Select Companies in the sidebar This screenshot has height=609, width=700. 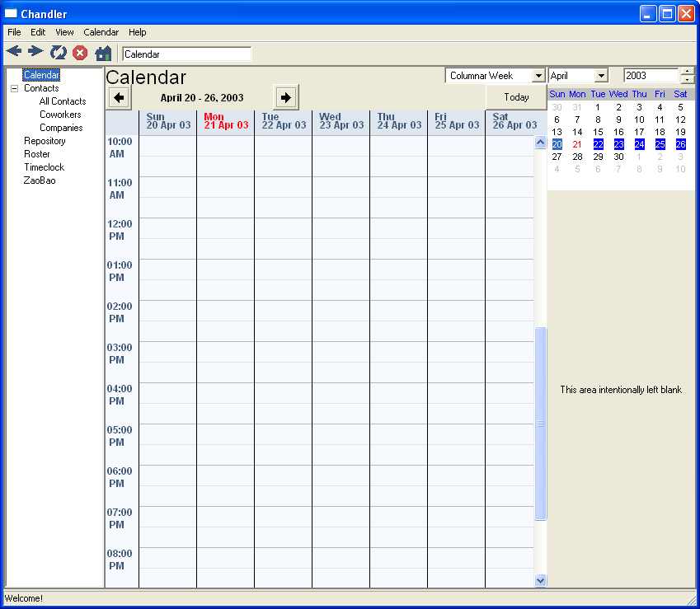click(61, 128)
